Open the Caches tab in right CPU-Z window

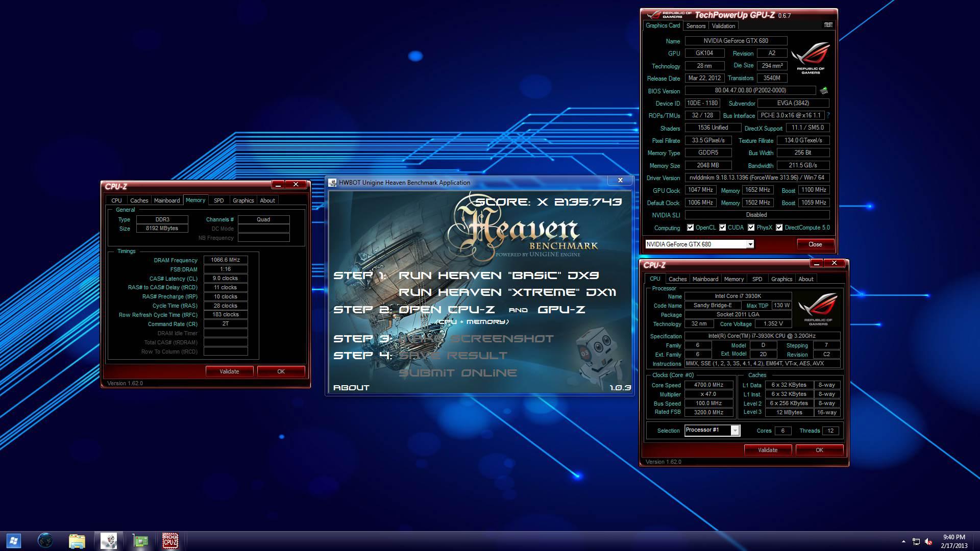677,279
